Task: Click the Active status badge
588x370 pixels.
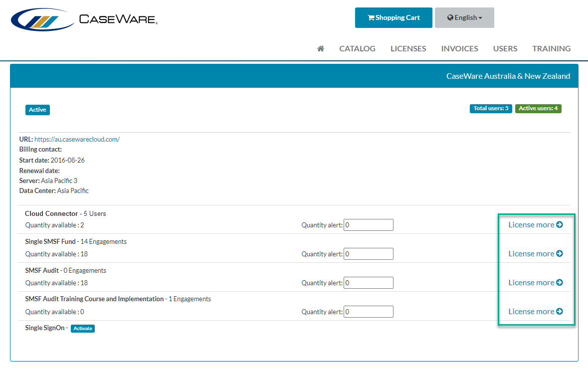Action: [37, 110]
